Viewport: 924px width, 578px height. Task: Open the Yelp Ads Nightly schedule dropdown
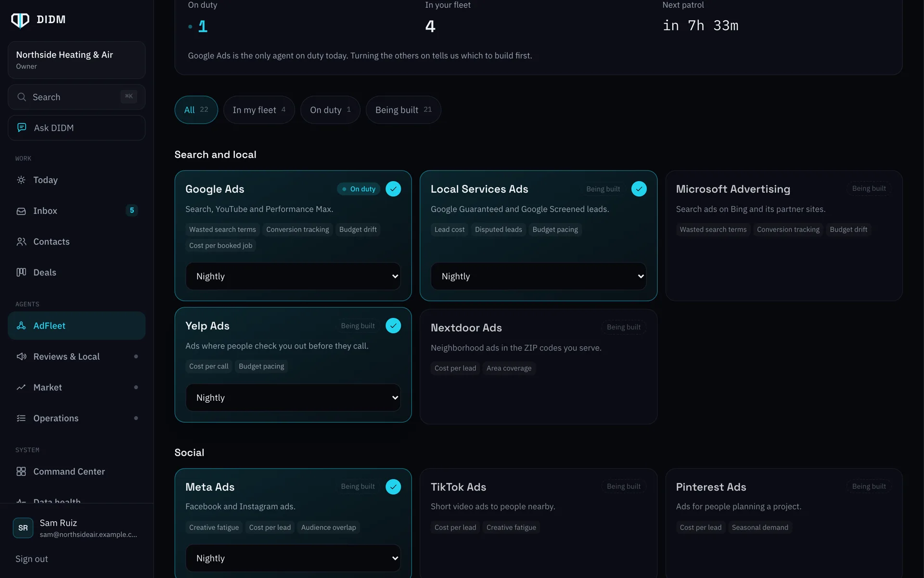click(293, 397)
